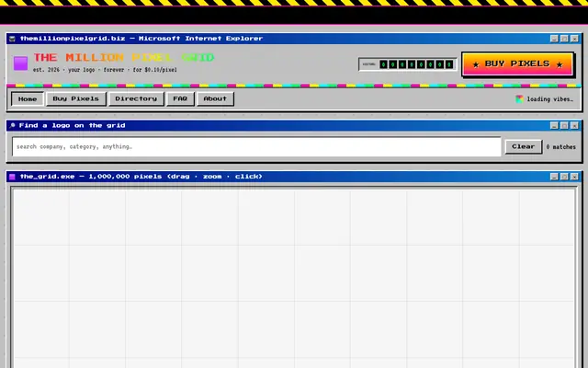Screen dimensions: 588x368
Task: Click "Find a logo on the grid" title
Action: (x=72, y=125)
